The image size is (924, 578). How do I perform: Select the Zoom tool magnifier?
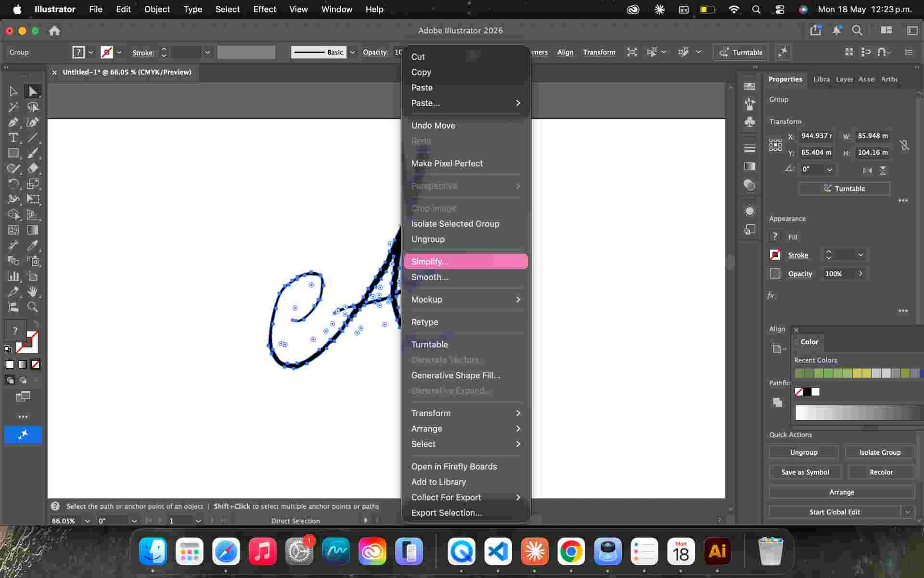click(x=33, y=307)
